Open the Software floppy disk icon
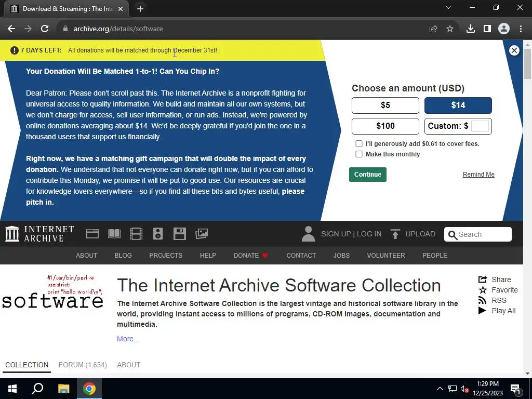Screen dimensions: 532x399 (x=179, y=234)
